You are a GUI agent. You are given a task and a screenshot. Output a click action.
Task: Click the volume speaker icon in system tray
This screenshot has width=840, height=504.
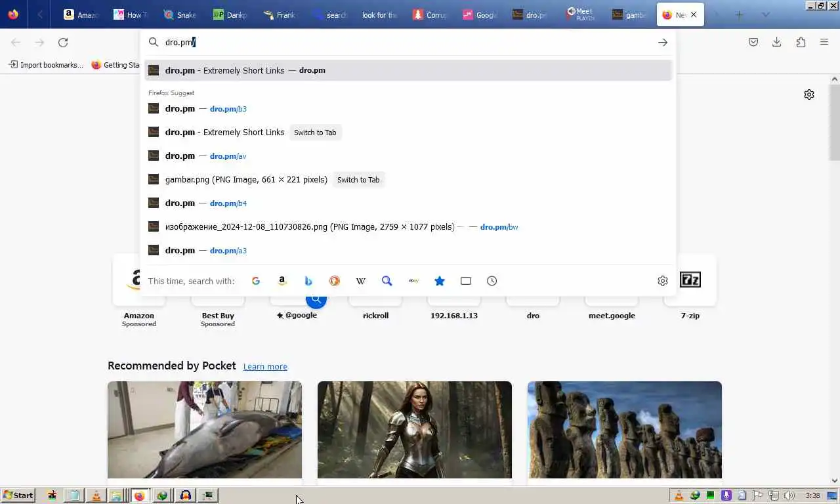pyautogui.click(x=789, y=495)
